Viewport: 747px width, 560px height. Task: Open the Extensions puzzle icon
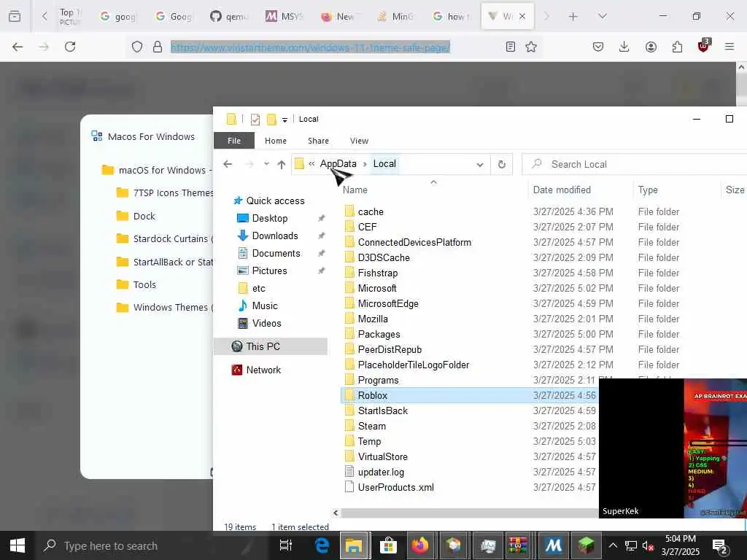coord(677,47)
